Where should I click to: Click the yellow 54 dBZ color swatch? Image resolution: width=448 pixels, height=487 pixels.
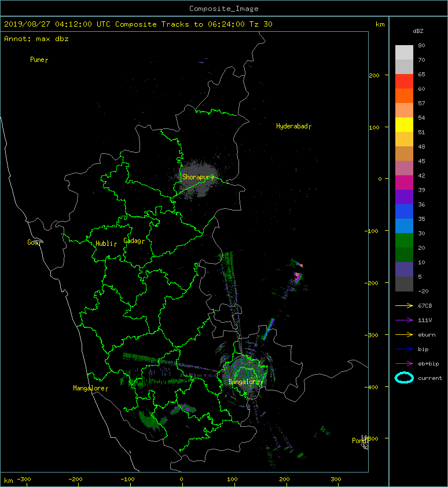(x=404, y=124)
